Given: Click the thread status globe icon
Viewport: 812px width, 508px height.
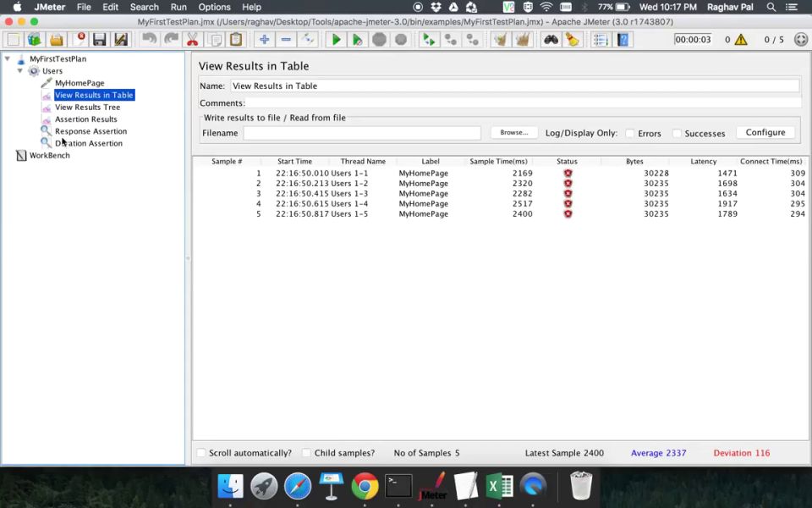Looking at the screenshot, I should pyautogui.click(x=801, y=40).
